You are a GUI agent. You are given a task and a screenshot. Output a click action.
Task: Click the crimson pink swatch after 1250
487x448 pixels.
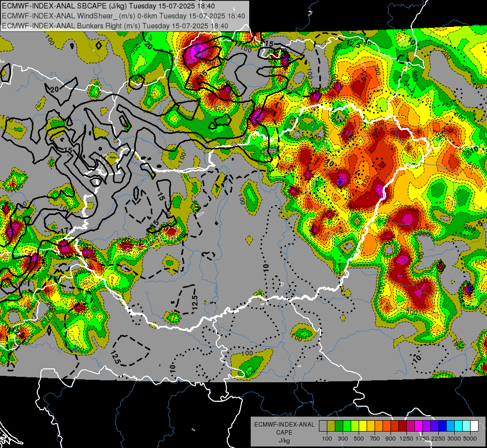pos(410,426)
